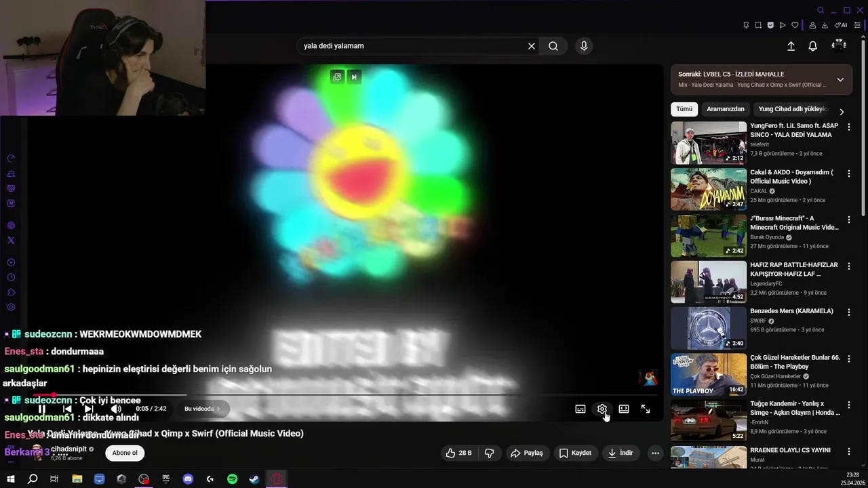Open the 'Doyamadım' video thumbnail
This screenshot has height=488, width=868.
pyautogui.click(x=709, y=189)
